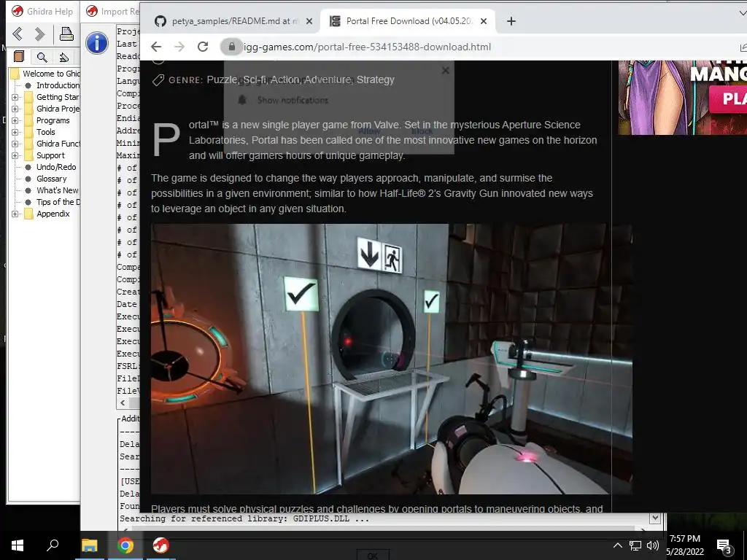The width and height of the screenshot is (747, 560).
Task: Click the Adventure genre link
Action: [x=328, y=79]
